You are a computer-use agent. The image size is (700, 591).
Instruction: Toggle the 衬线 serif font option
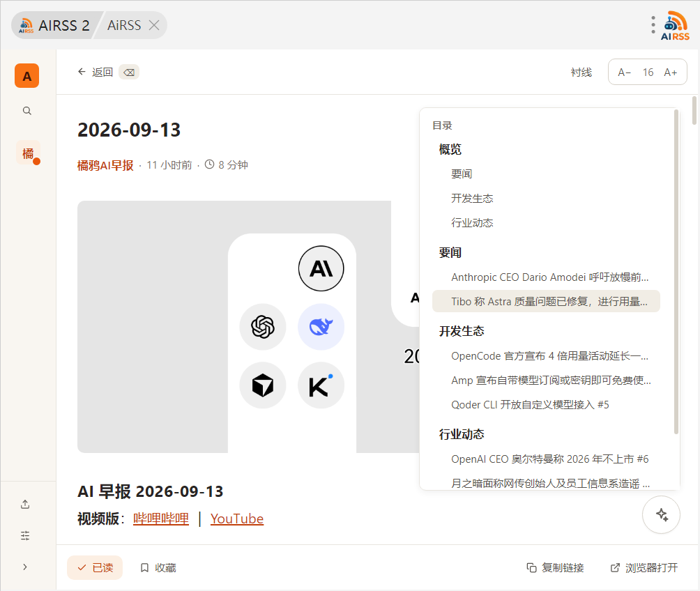[x=581, y=72]
